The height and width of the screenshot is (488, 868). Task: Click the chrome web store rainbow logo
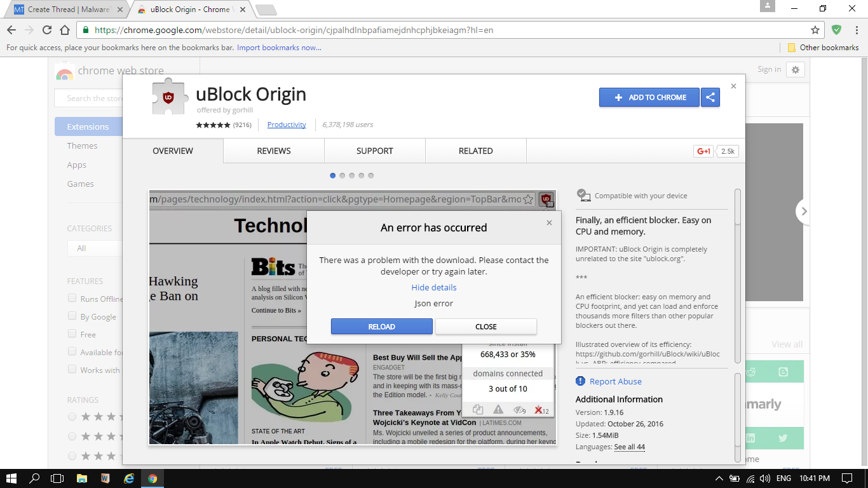tap(64, 71)
